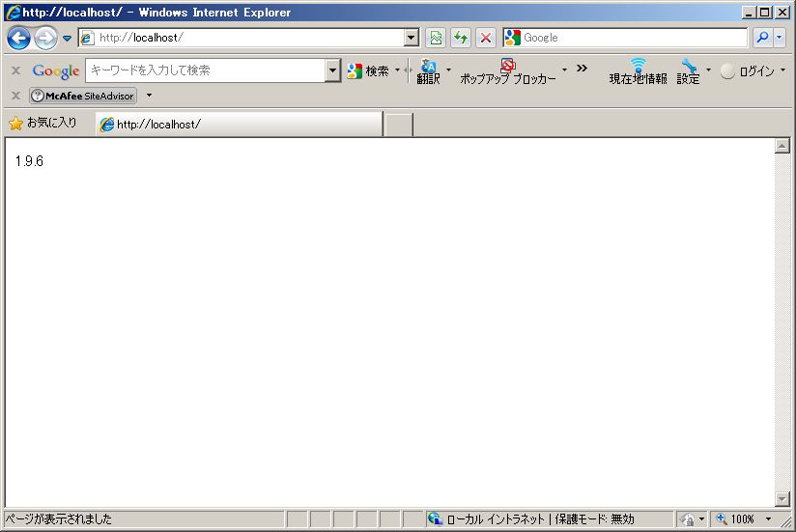Viewport: 796px width, 532px height.
Task: Open the recent pages dropdown arrow
Action: click(x=67, y=38)
